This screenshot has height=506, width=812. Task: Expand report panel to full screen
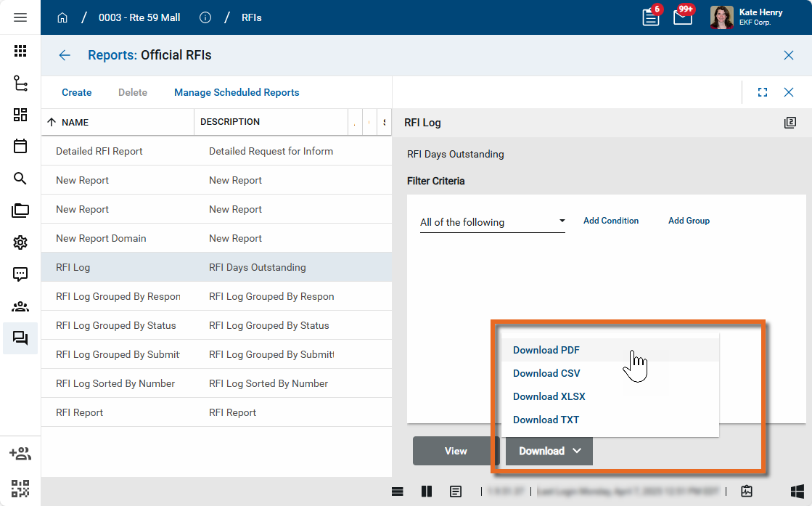762,92
